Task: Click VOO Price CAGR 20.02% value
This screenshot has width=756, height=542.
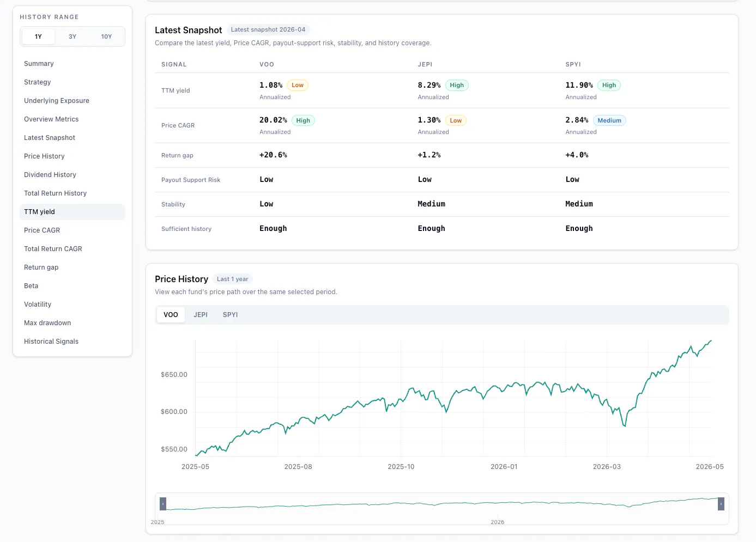Action: tap(273, 120)
